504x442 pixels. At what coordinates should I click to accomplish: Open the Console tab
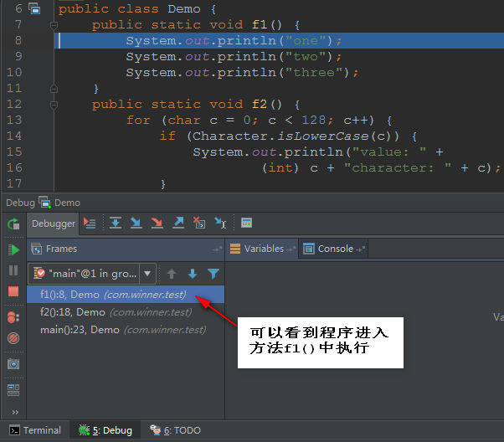(333, 249)
